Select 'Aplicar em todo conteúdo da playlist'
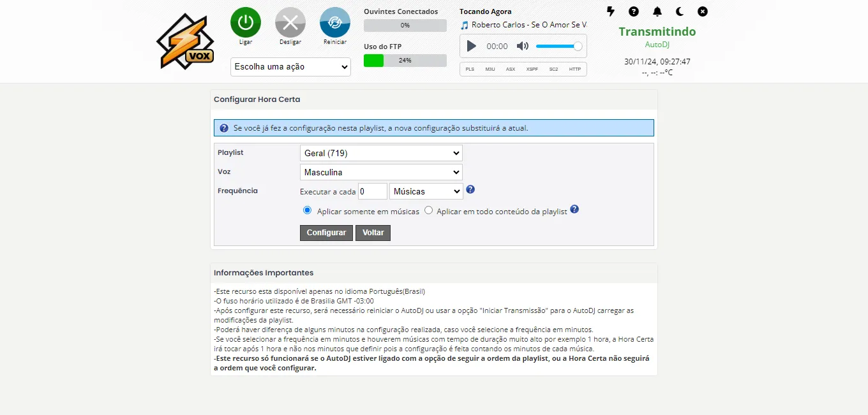868x415 pixels. tap(429, 210)
